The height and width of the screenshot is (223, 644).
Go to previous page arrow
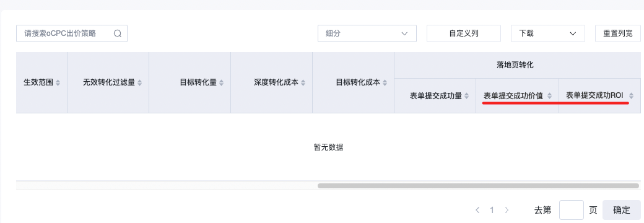(477, 210)
